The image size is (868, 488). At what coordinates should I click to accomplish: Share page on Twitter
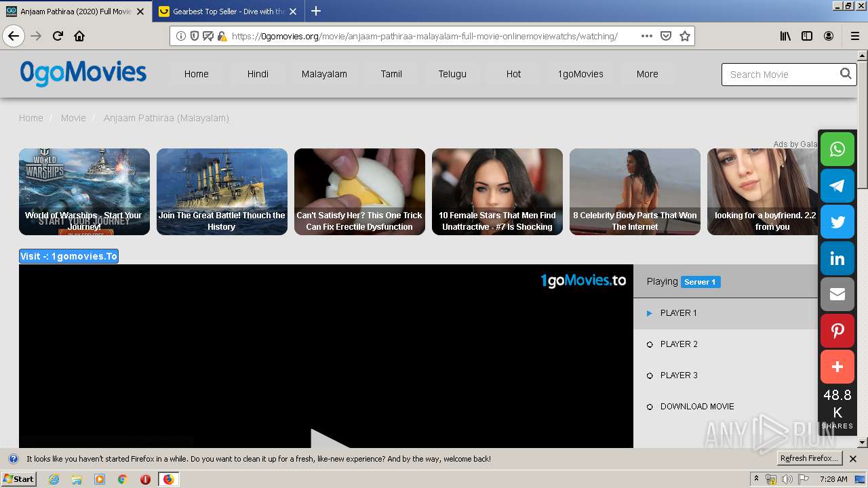click(x=837, y=222)
